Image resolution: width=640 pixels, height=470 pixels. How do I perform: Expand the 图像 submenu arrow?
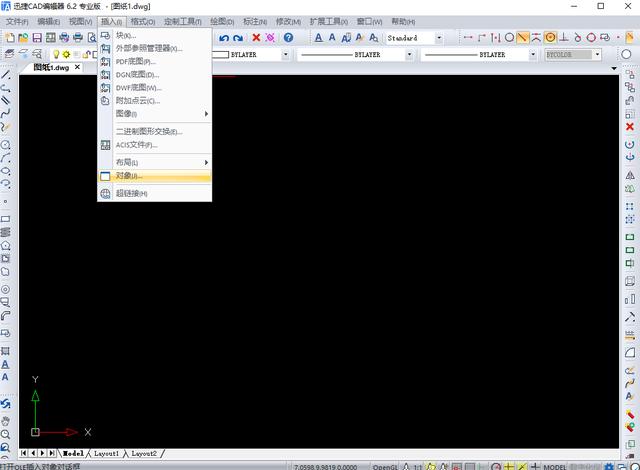pos(207,114)
